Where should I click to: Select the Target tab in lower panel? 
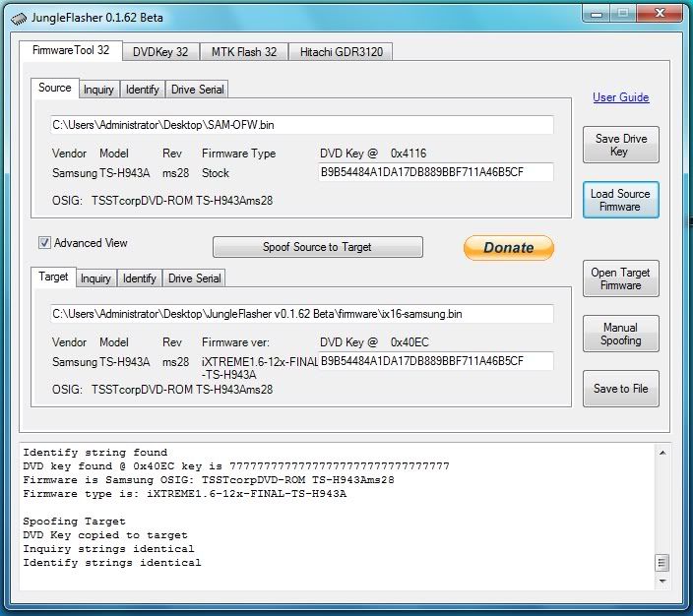[53, 277]
